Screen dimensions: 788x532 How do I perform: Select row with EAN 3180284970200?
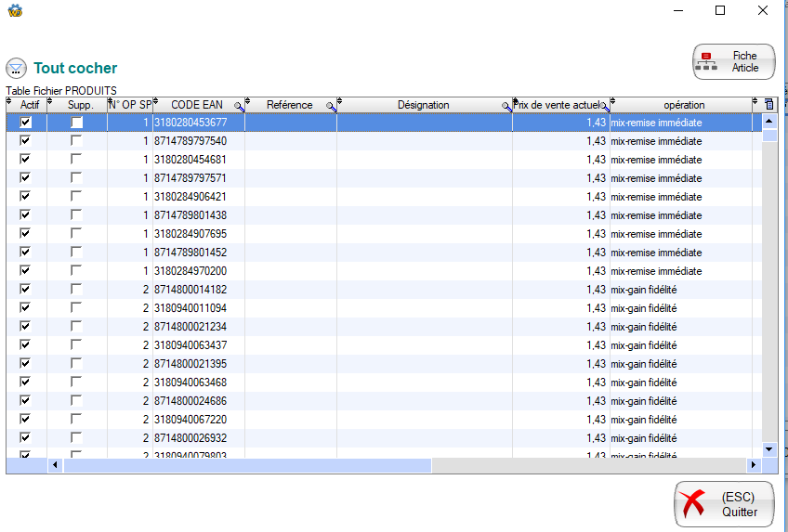[x=372, y=271]
